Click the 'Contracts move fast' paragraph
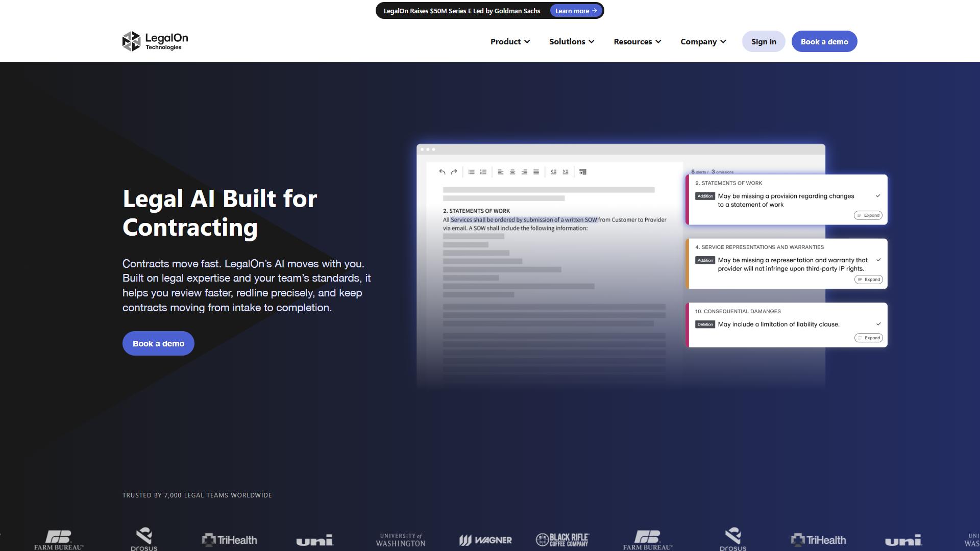 click(247, 286)
